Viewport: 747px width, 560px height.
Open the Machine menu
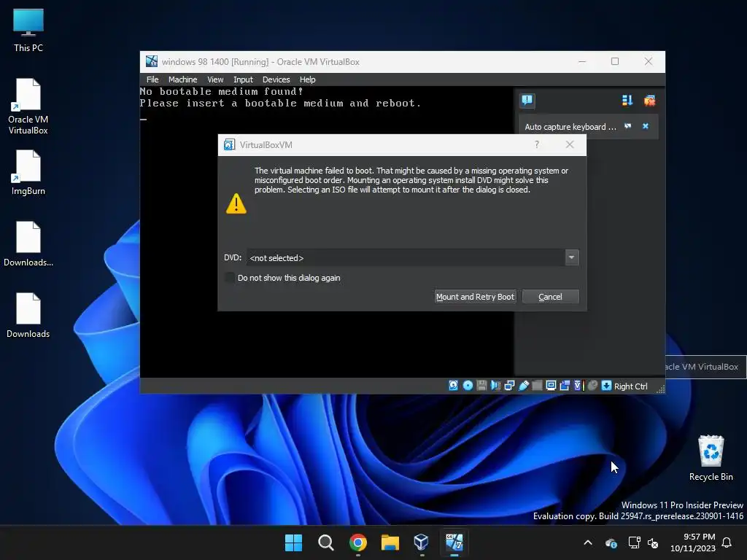182,79
